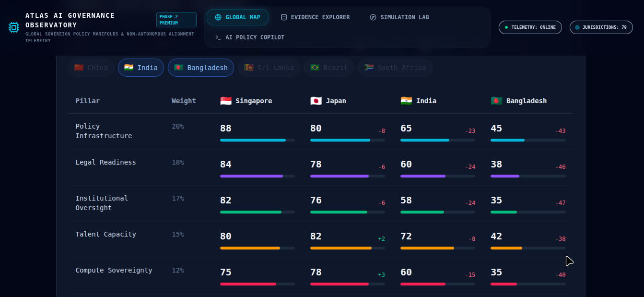Open the Simulation Lab tab

pos(399,17)
